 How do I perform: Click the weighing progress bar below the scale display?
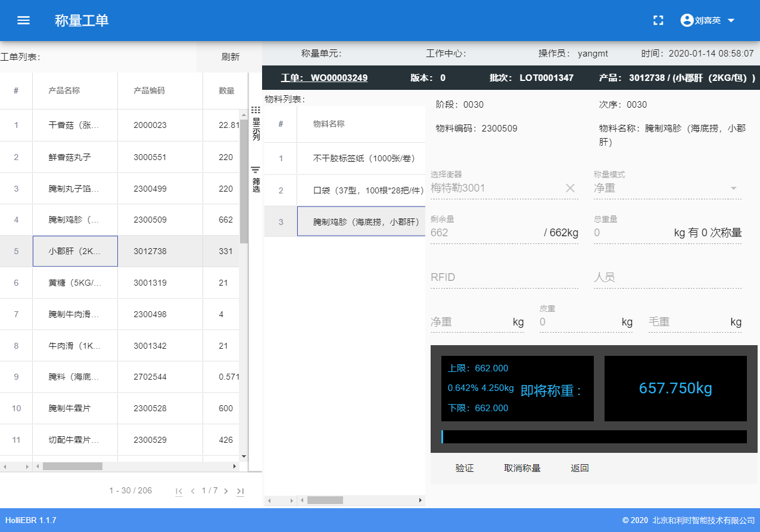[594, 436]
